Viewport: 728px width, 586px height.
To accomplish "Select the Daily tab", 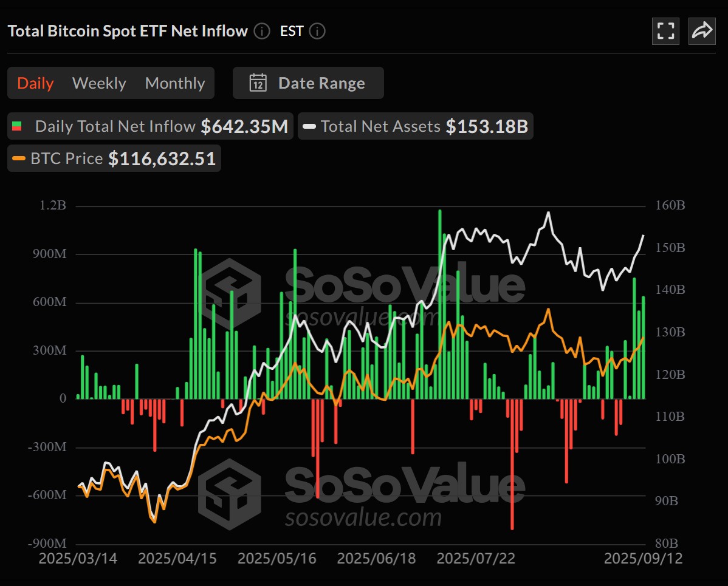I will click(35, 83).
